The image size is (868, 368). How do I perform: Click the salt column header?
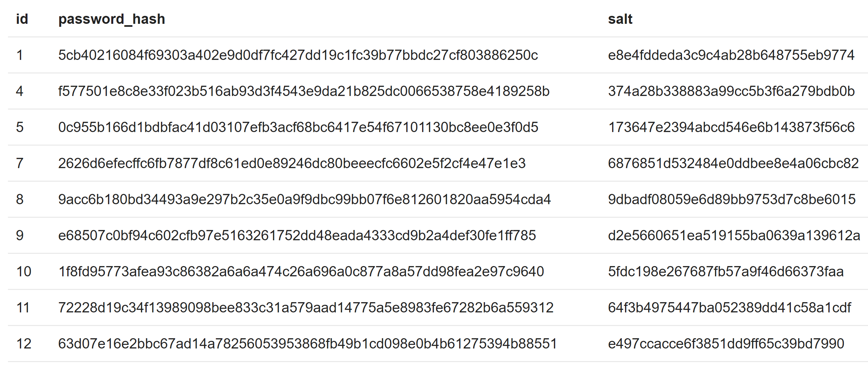(620, 19)
